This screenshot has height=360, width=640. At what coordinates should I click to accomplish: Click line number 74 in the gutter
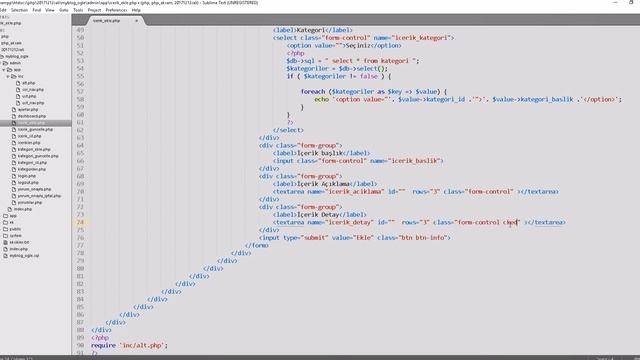tap(80, 222)
